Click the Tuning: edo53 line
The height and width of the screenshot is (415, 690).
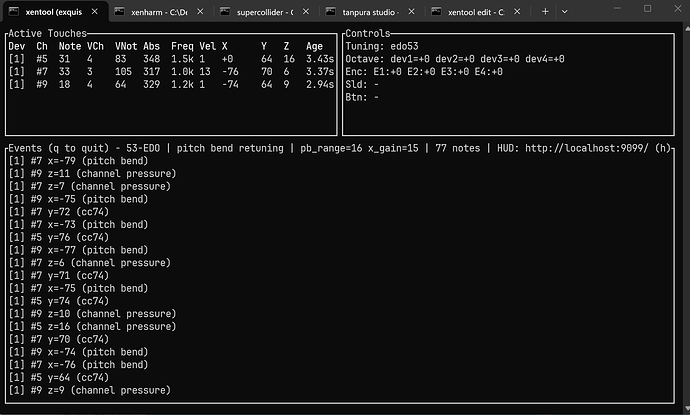[x=382, y=46]
